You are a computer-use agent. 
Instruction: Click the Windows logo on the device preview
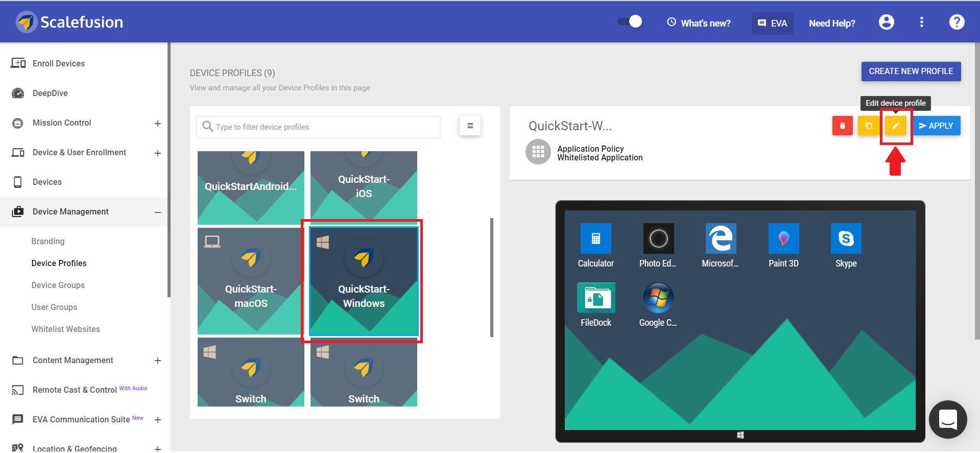[740, 435]
